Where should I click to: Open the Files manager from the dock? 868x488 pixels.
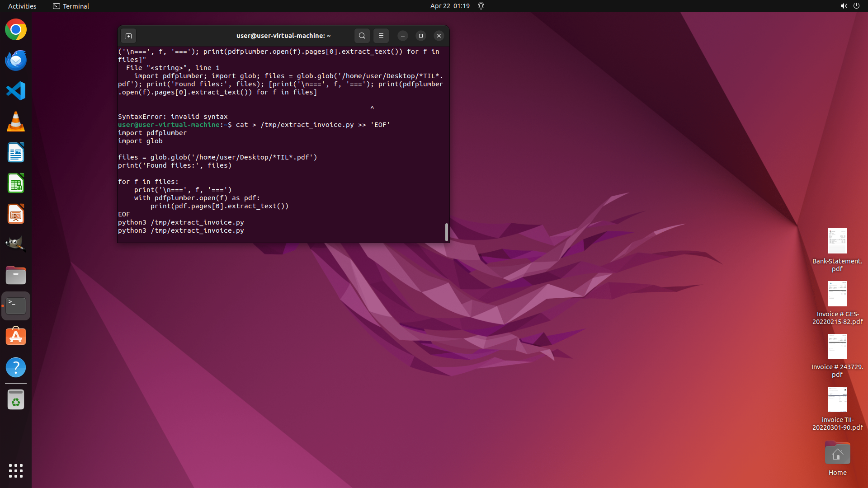16,275
